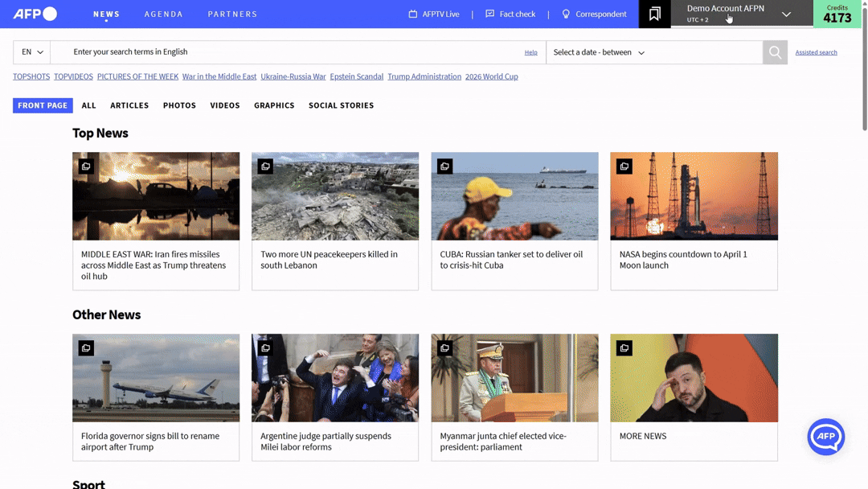Open the bookmark saved items icon
The image size is (868, 489).
(x=654, y=14)
